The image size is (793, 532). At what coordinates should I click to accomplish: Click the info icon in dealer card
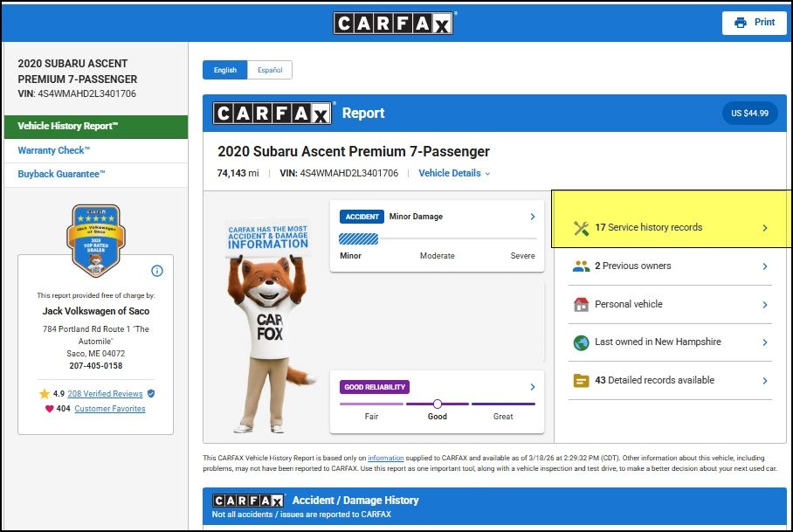[157, 271]
